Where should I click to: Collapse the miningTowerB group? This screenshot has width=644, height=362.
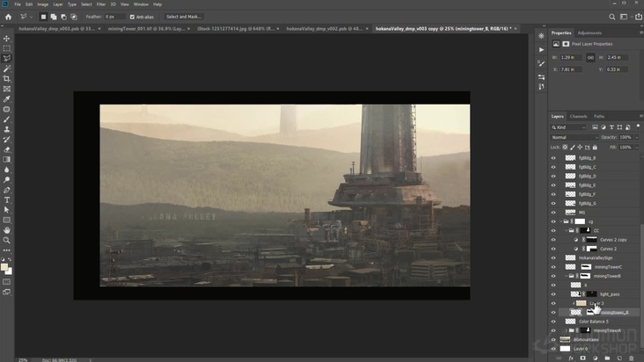point(567,276)
